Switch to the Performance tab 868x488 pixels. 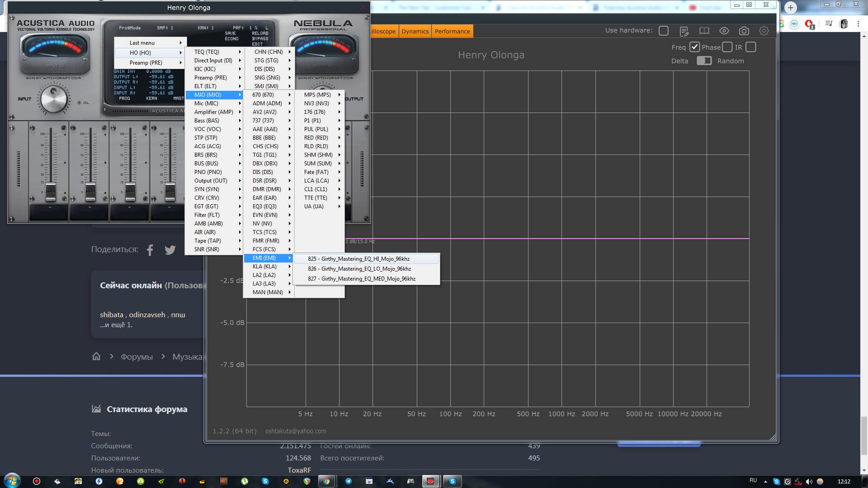(452, 31)
